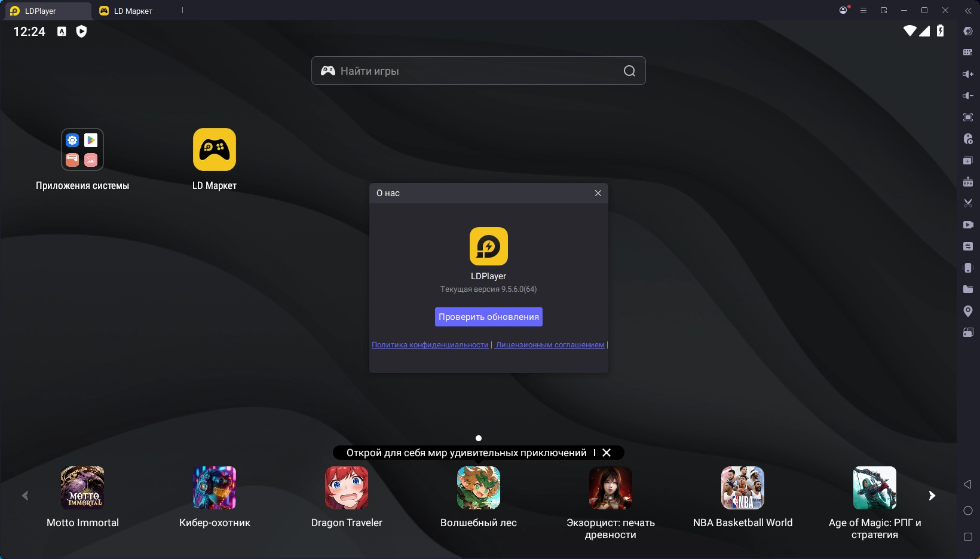
Task: Click the Wi-Fi status icon
Action: pyautogui.click(x=909, y=31)
